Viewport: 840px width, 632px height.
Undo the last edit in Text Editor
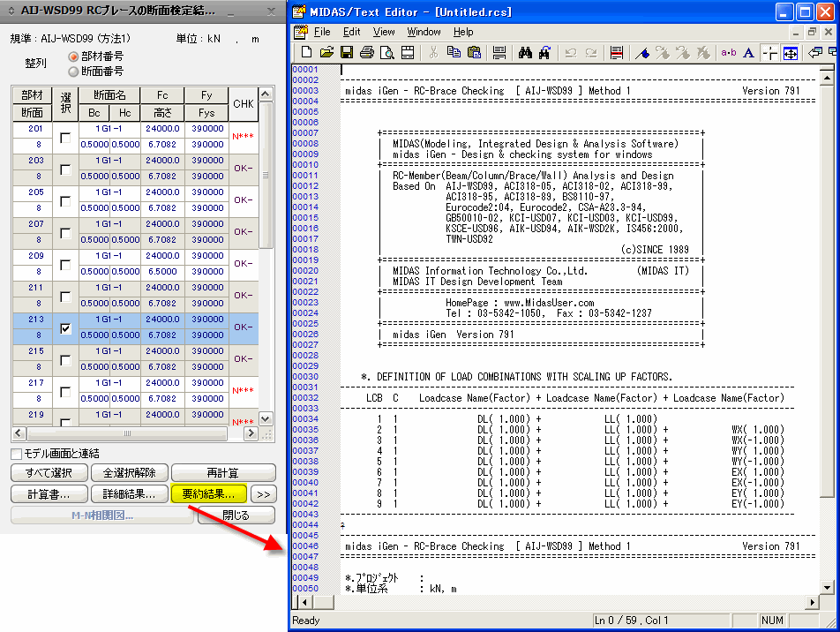tap(571, 53)
